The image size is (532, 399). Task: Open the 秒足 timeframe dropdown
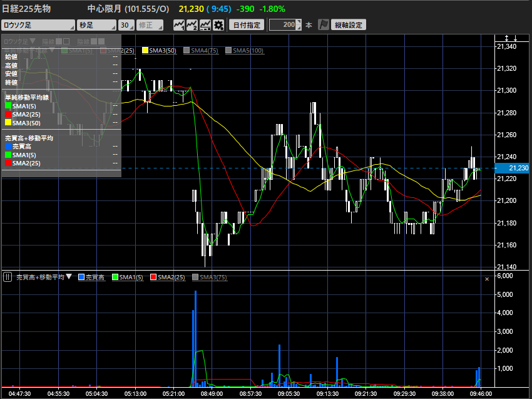click(96, 25)
